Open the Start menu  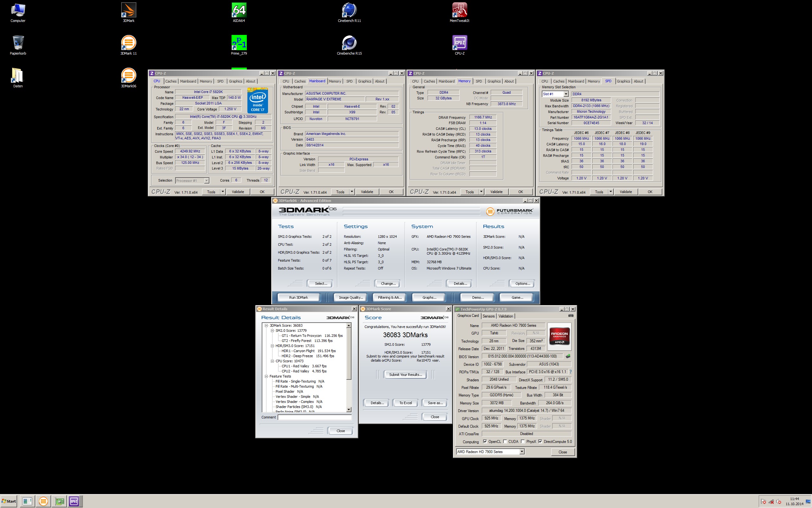pyautogui.click(x=9, y=501)
